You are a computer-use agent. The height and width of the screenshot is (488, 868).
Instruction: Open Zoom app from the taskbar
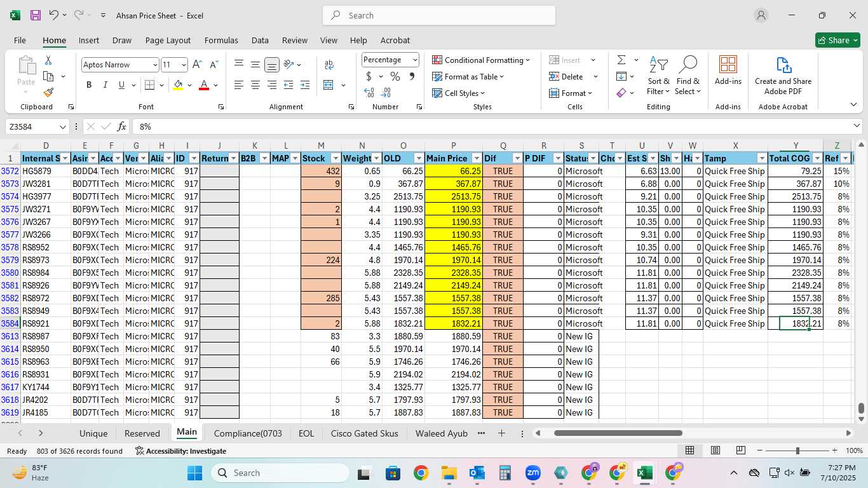[532, 473]
